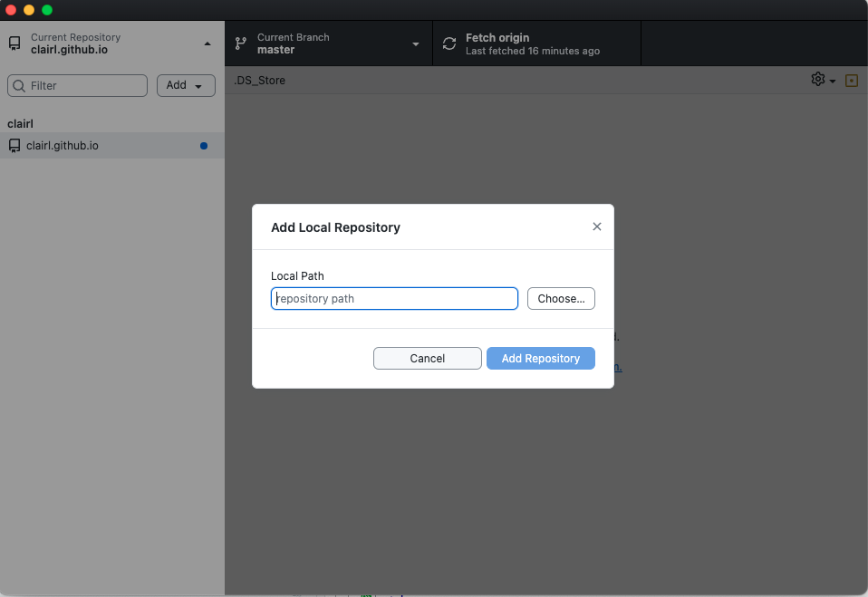Open the gear settings icon in diff header

tap(818, 80)
